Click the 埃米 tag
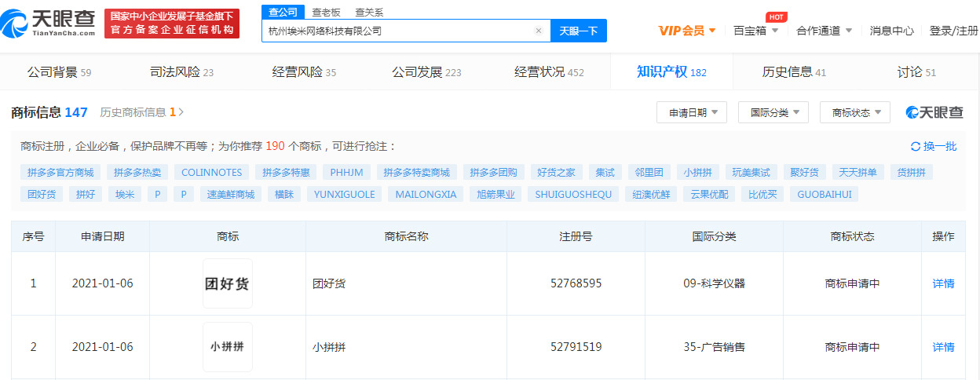Image resolution: width=980 pixels, height=380 pixels. pyautogui.click(x=125, y=194)
